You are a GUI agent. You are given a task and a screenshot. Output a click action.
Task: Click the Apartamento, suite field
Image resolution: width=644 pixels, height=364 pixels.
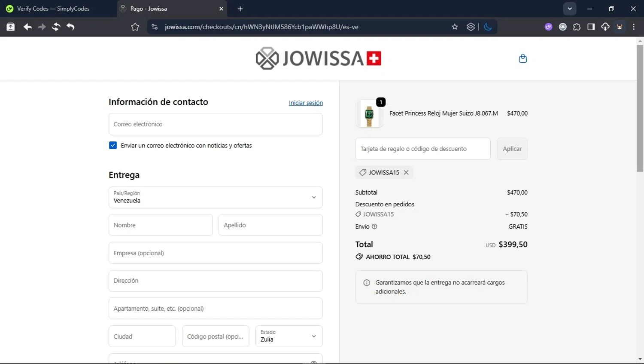coord(216,308)
